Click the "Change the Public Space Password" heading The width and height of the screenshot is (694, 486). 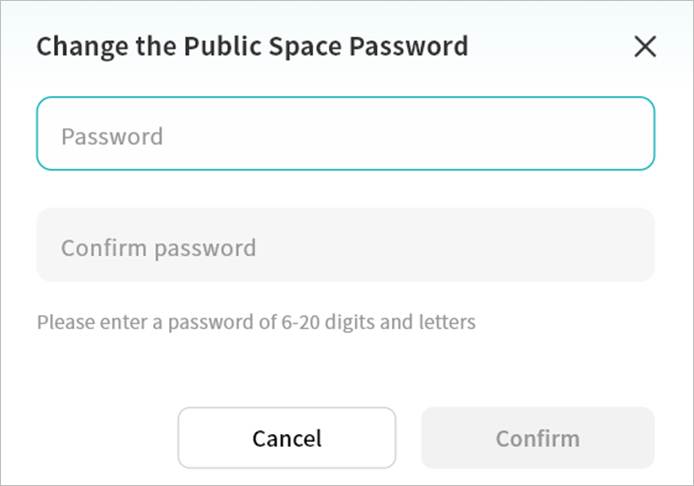point(252,46)
